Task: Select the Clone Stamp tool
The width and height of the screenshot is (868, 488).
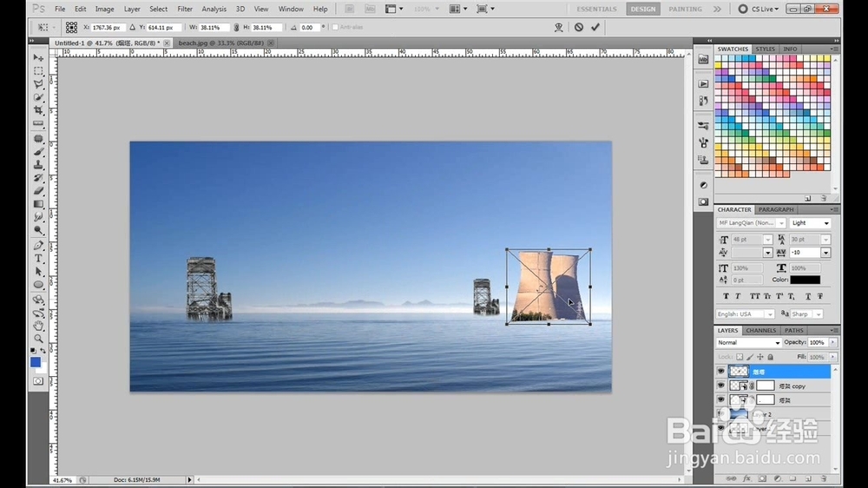Action: (38, 164)
